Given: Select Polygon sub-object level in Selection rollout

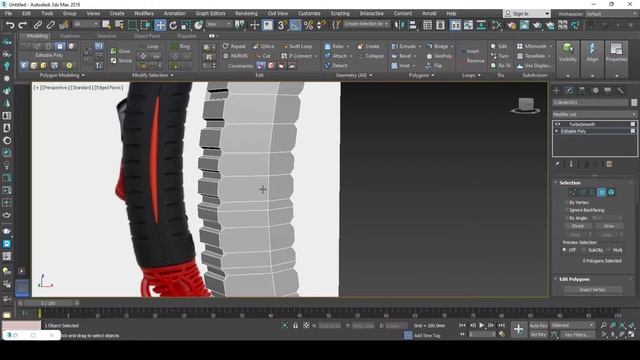Looking at the screenshot, I should 602,192.
